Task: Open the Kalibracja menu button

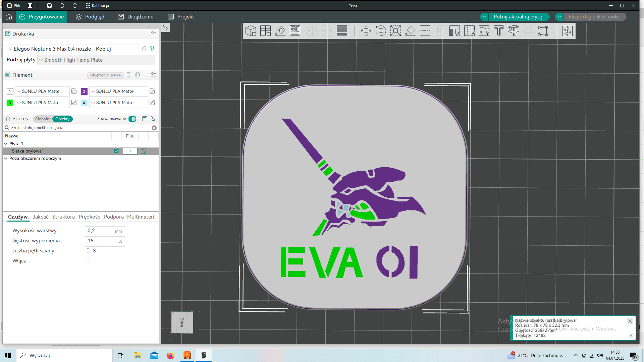Action: coord(97,5)
